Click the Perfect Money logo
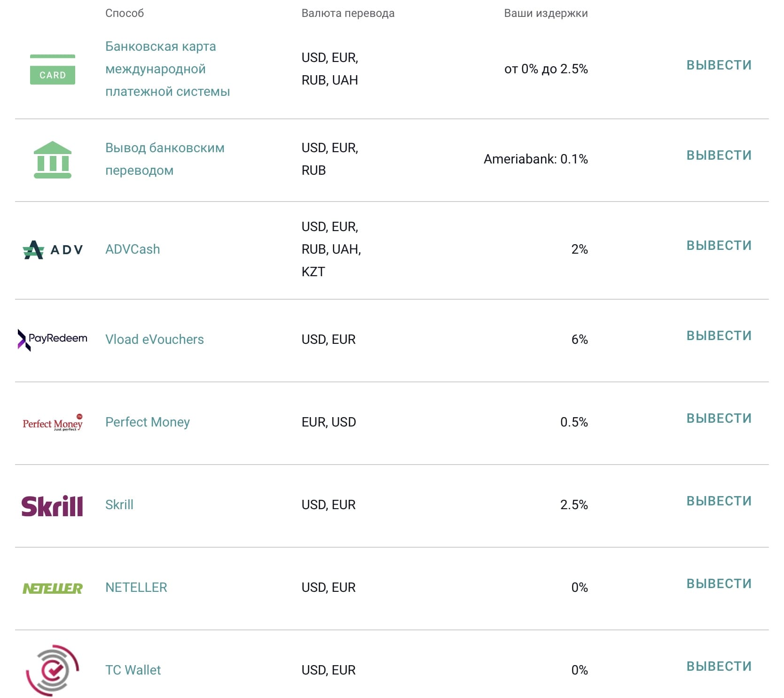Screen dimensions: 784x698 (x=53, y=423)
